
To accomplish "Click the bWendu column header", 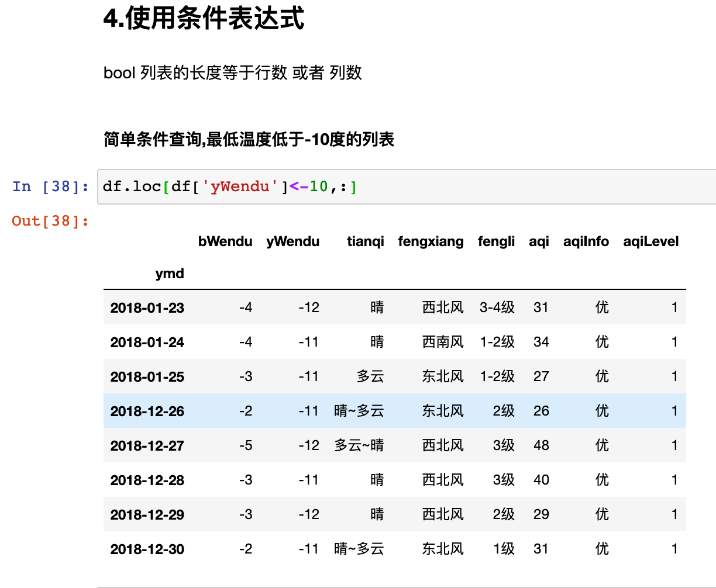I will pyautogui.click(x=225, y=241).
